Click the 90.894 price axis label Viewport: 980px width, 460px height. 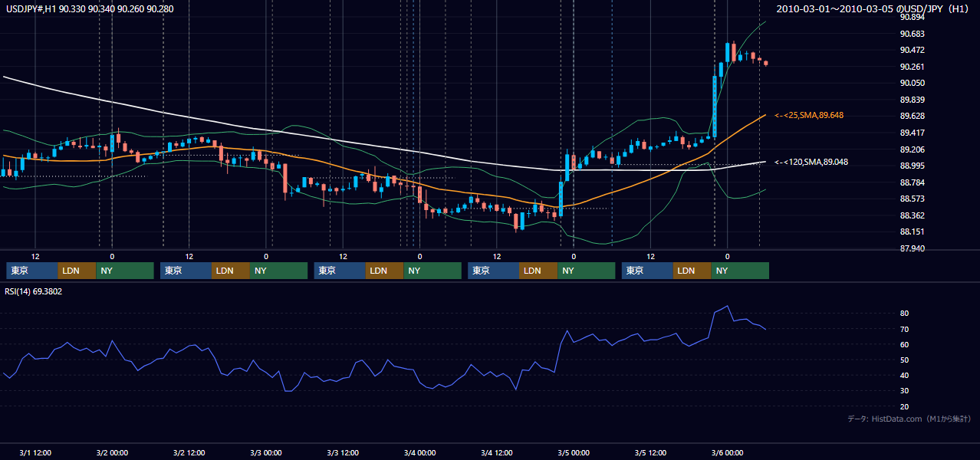(x=912, y=17)
